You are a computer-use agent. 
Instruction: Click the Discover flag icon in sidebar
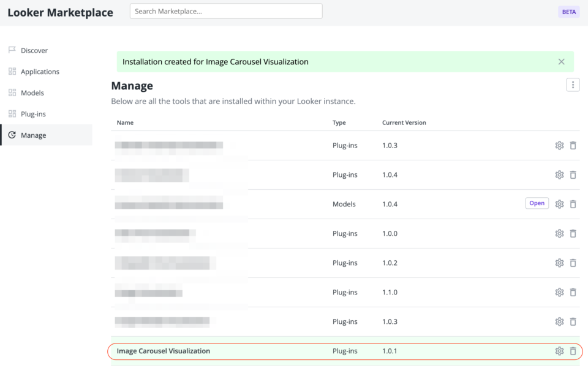point(11,50)
